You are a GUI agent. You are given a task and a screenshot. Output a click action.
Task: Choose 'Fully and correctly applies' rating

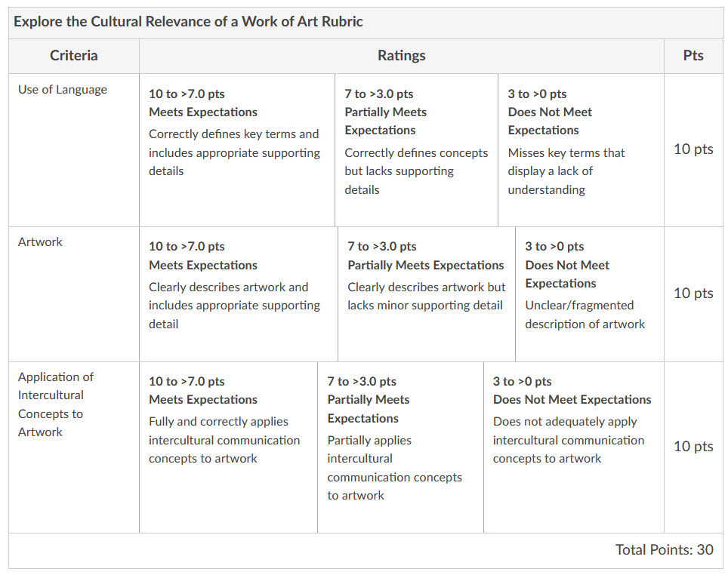(x=228, y=447)
